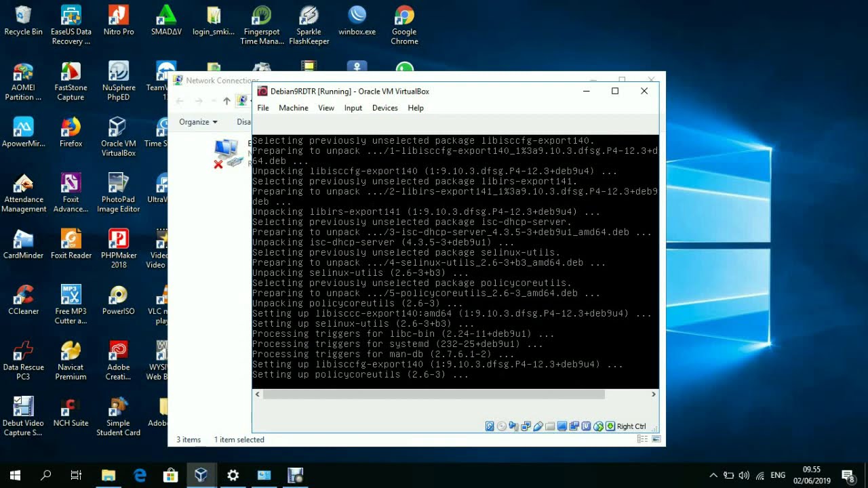The width and height of the screenshot is (868, 488).
Task: Click the hard disk activity indicator in VirtualBox
Action: 490,426
